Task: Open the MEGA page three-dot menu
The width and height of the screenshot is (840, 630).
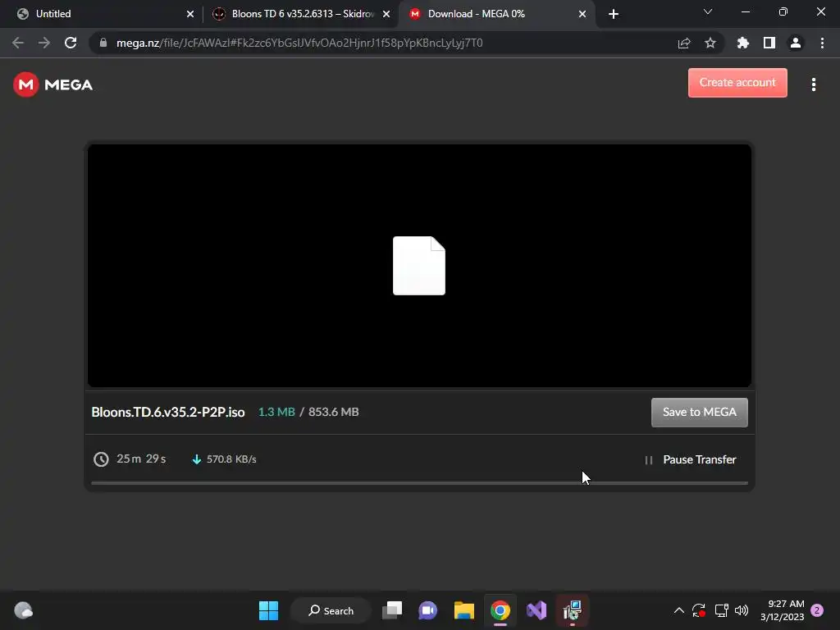Action: [x=813, y=84]
